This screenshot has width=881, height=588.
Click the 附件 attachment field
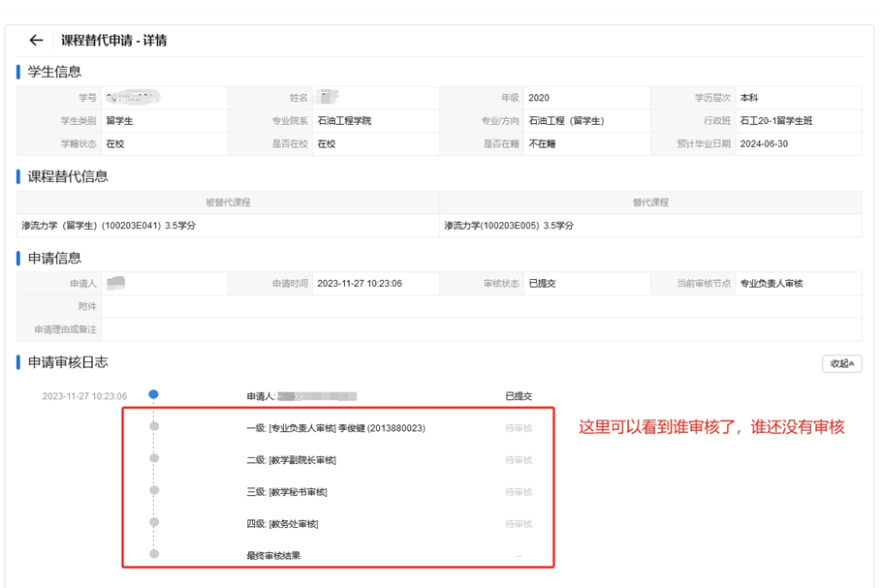pos(481,307)
